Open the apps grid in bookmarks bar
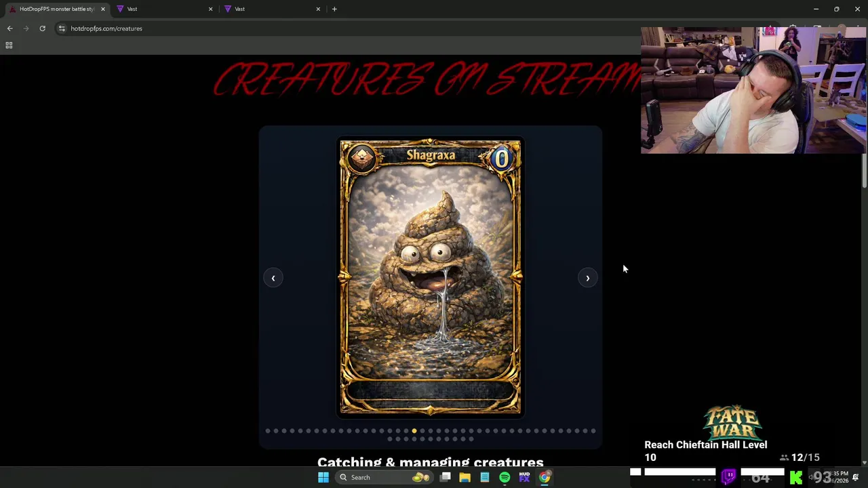The image size is (868, 488). tap(9, 45)
